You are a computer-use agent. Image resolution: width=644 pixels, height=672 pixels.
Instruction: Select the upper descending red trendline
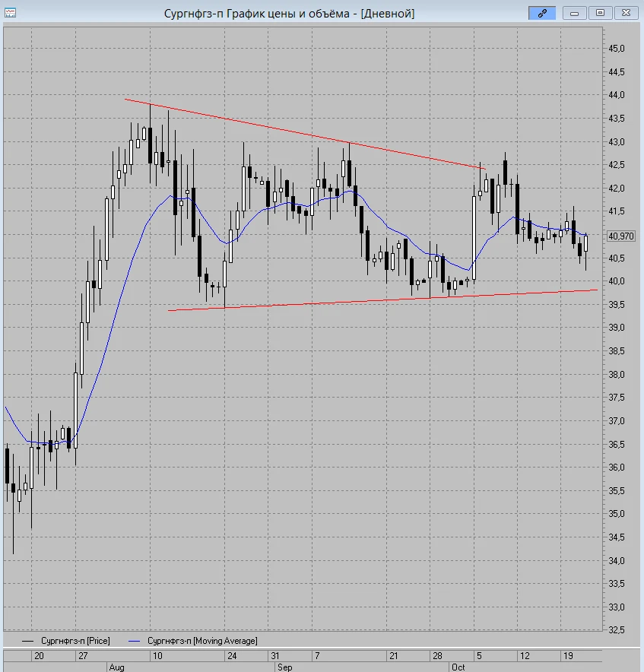[x=305, y=134]
